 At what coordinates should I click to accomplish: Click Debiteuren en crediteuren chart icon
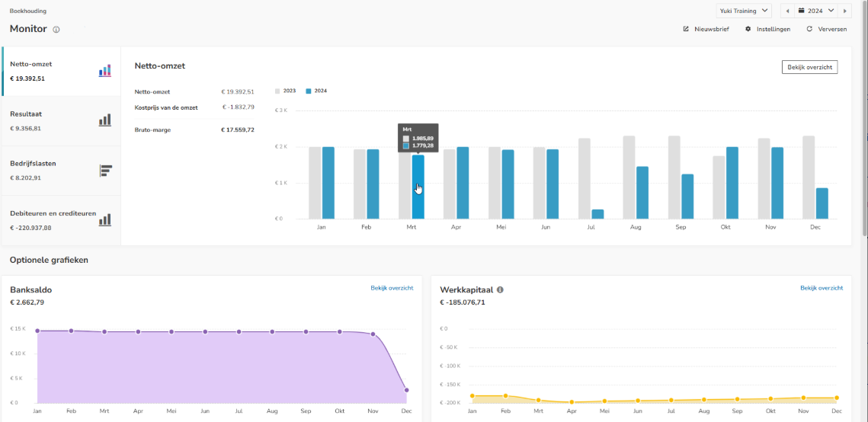tap(105, 219)
